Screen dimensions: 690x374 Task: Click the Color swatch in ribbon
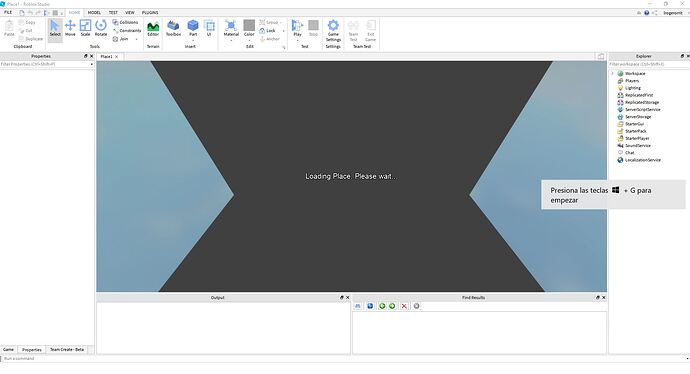pos(249,25)
